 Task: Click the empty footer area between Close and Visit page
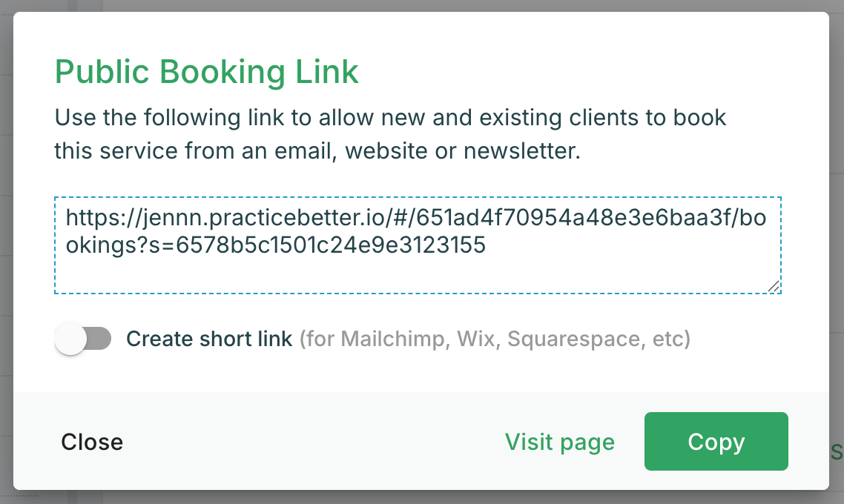(311, 442)
